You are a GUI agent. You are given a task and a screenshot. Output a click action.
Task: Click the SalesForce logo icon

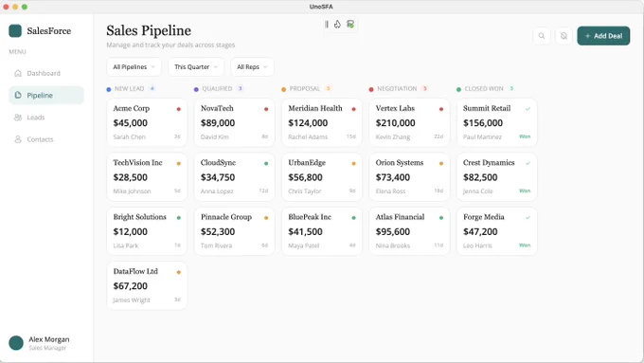[x=15, y=31]
